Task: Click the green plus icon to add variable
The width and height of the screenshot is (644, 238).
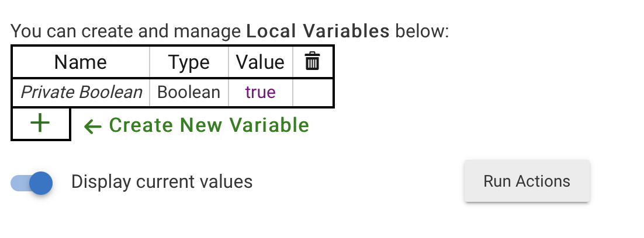Action: click(x=40, y=123)
